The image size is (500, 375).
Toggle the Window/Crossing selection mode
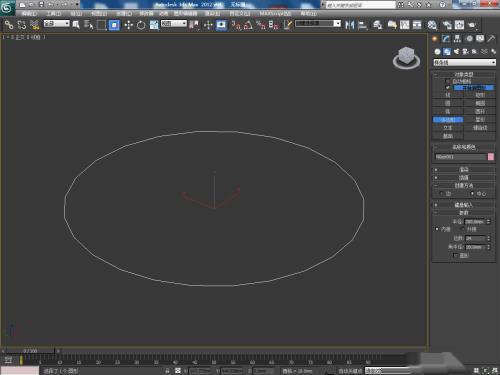click(114, 25)
